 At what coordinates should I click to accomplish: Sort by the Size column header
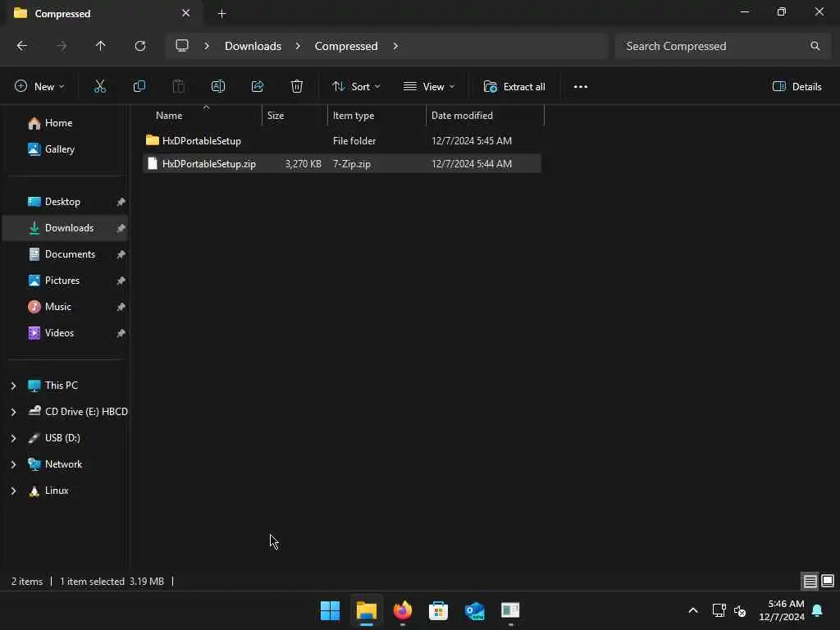point(294,116)
